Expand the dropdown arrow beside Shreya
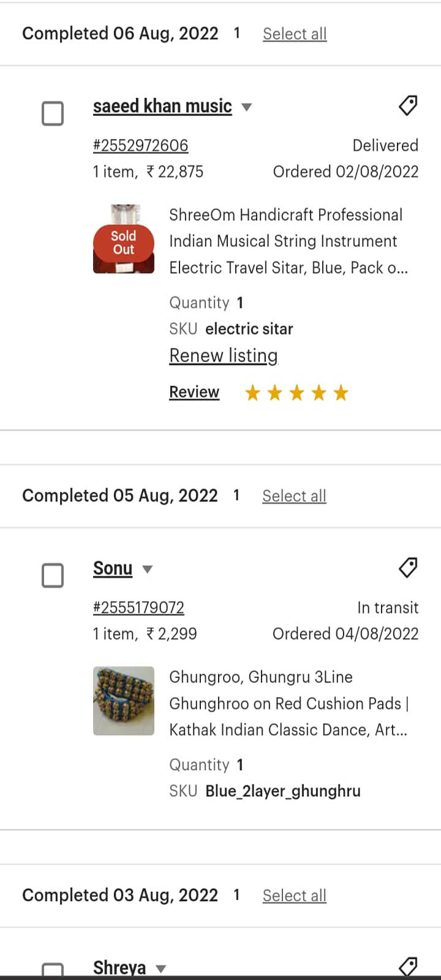Viewport: 441px width, 980px height. [x=160, y=969]
